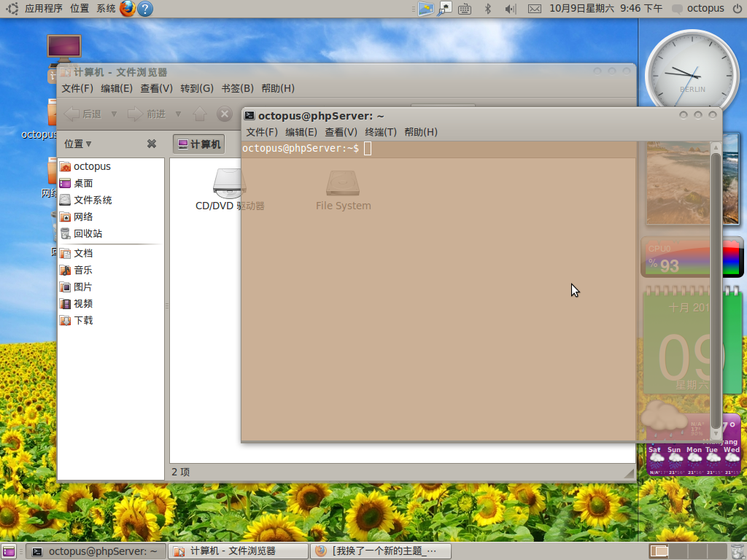Open the Bluetooth indicator

[487, 9]
